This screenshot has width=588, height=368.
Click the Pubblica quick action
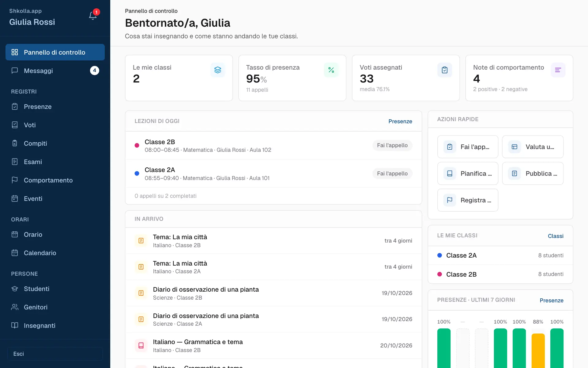[533, 173]
